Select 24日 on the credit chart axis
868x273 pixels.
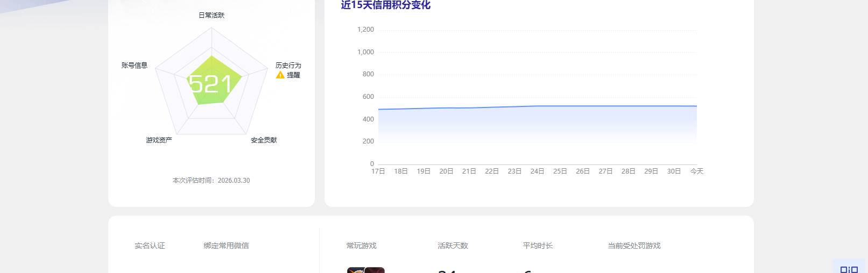coord(537,171)
